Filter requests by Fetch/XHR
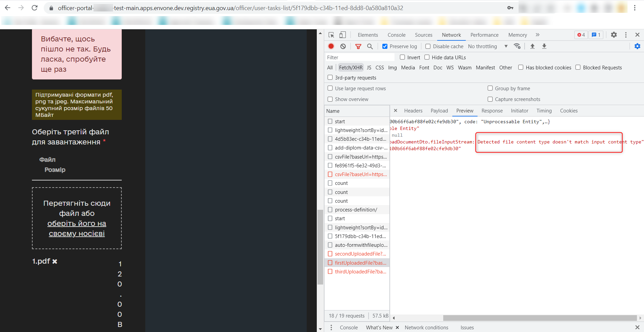The height and width of the screenshot is (332, 644). point(351,67)
